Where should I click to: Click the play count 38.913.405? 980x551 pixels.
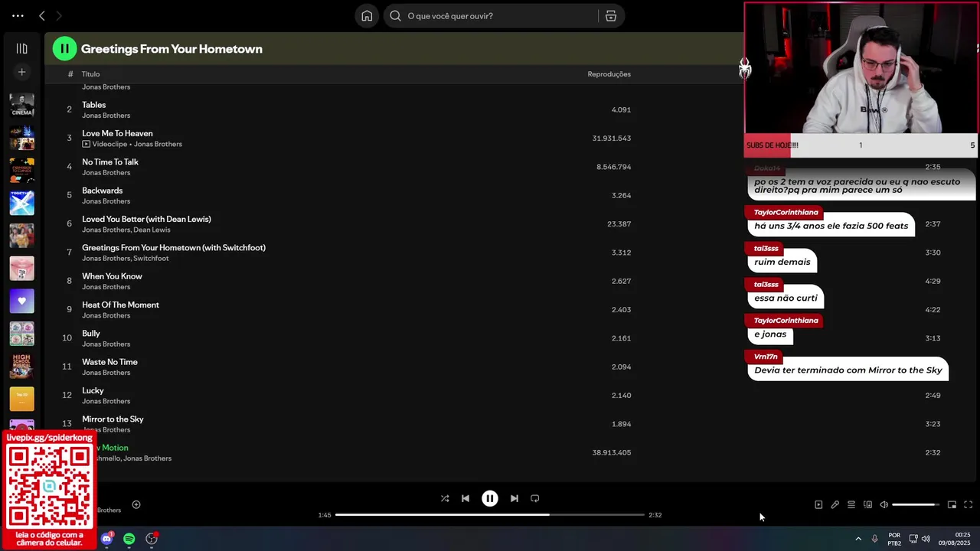click(611, 452)
